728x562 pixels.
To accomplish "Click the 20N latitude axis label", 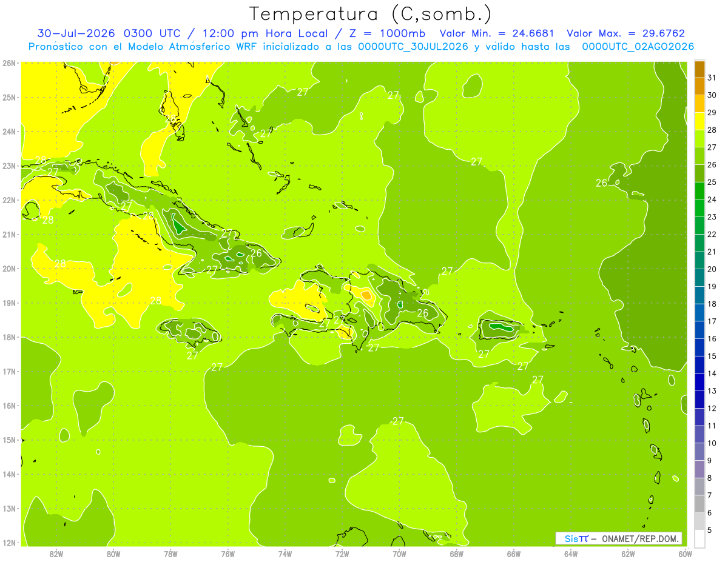I will [x=9, y=269].
